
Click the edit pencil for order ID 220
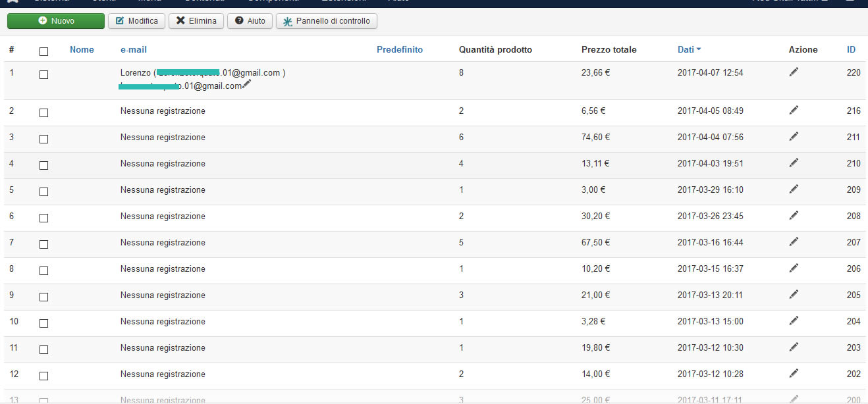[x=794, y=72]
